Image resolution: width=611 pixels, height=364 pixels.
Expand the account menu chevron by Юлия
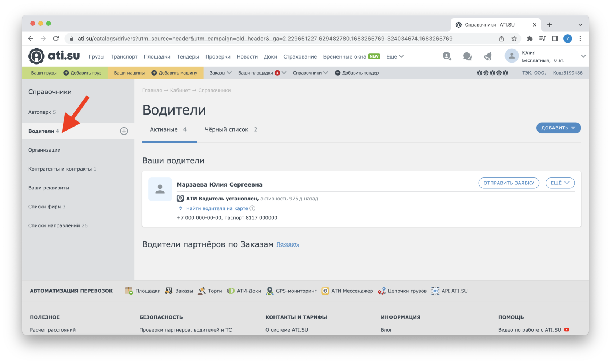coord(583,56)
